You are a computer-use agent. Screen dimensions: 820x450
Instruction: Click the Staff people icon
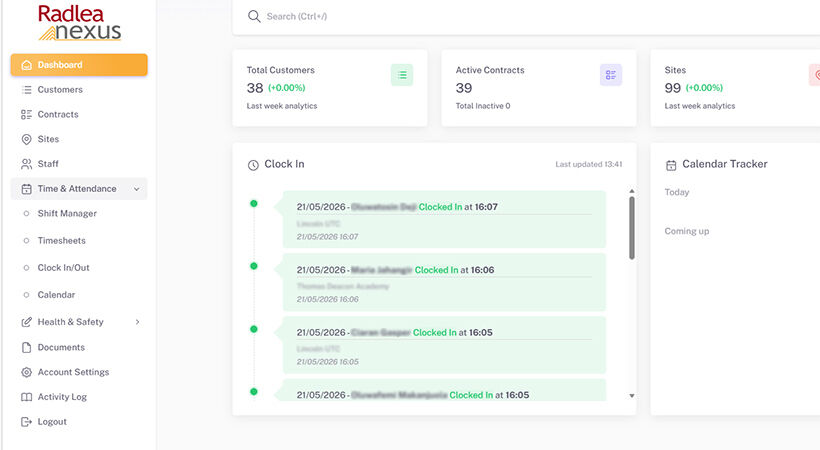point(26,164)
